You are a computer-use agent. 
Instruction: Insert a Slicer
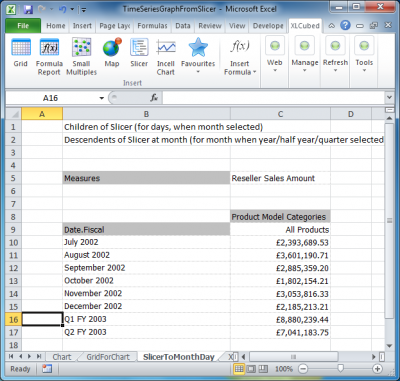point(139,53)
